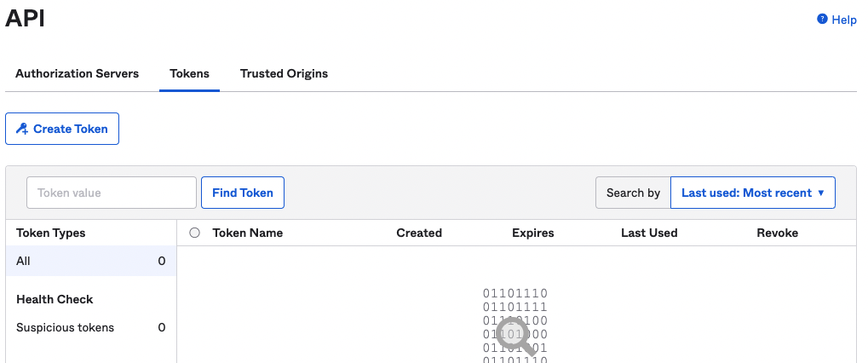Click the key icon on Create Token
868x363 pixels.
pos(23,130)
